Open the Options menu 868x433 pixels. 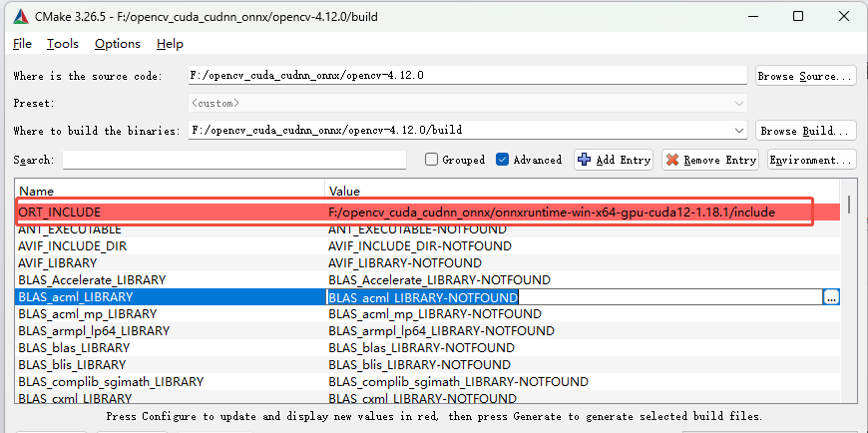coord(117,44)
